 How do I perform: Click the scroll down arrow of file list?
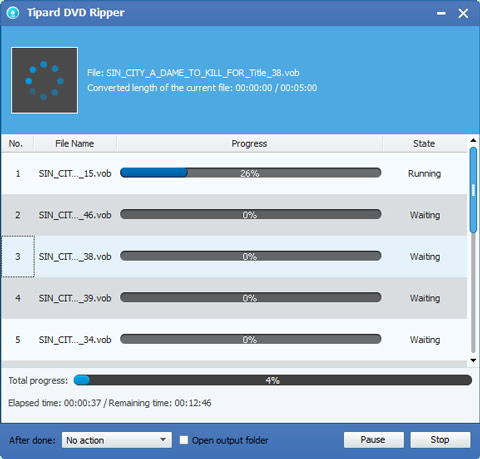[x=473, y=360]
